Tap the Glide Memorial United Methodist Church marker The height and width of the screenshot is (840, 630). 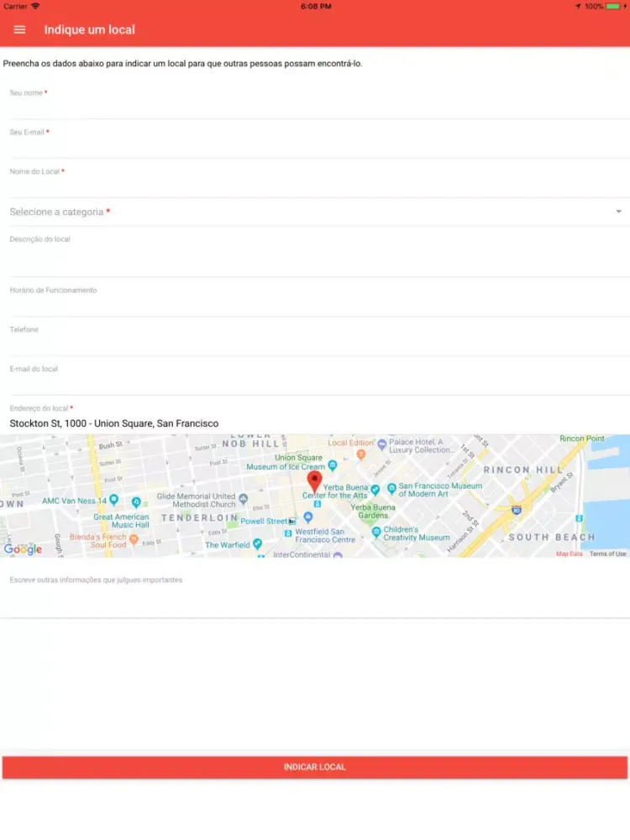244,499
